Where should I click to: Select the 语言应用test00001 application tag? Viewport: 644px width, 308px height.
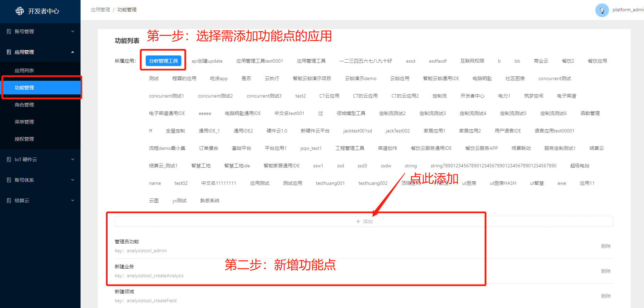tap(555, 131)
